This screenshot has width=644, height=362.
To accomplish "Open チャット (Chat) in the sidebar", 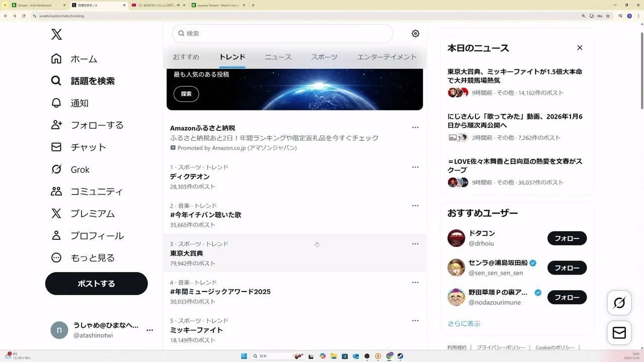I will 78,147.
